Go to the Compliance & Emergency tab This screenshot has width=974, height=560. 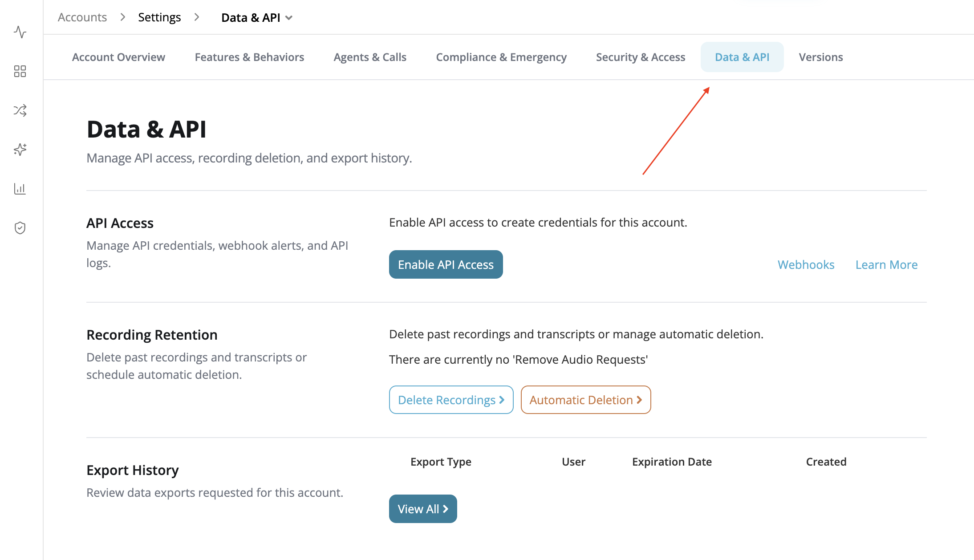(x=501, y=57)
